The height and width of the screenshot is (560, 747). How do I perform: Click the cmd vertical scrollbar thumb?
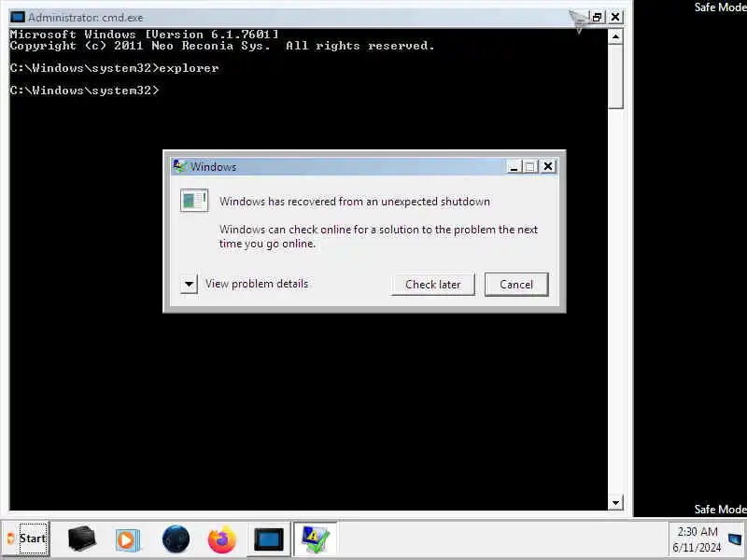pyautogui.click(x=615, y=77)
